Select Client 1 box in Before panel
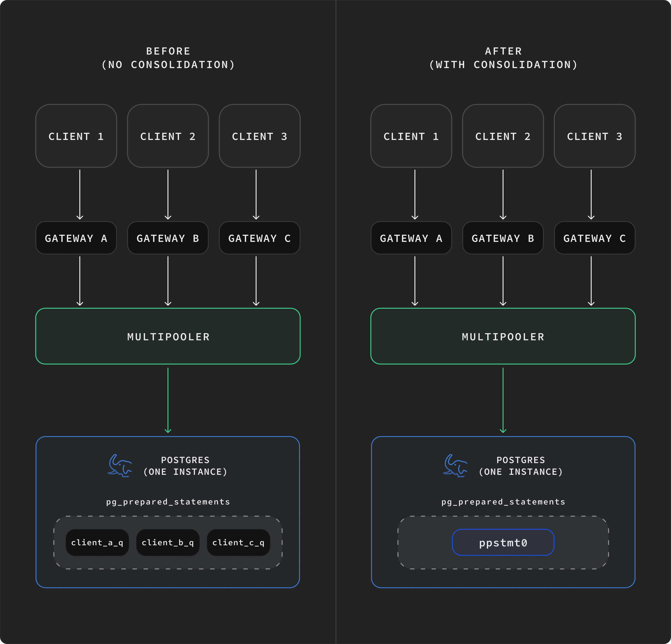Screen dimensions: 671x644 [x=76, y=136]
